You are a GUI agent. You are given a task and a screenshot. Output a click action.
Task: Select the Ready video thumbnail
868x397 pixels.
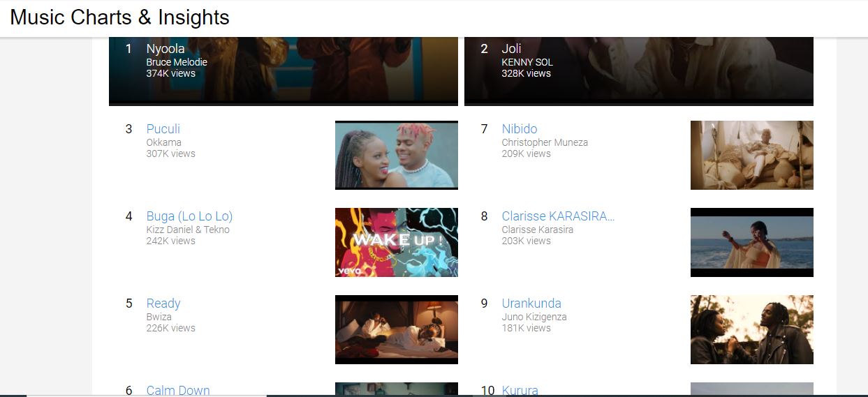click(x=397, y=329)
